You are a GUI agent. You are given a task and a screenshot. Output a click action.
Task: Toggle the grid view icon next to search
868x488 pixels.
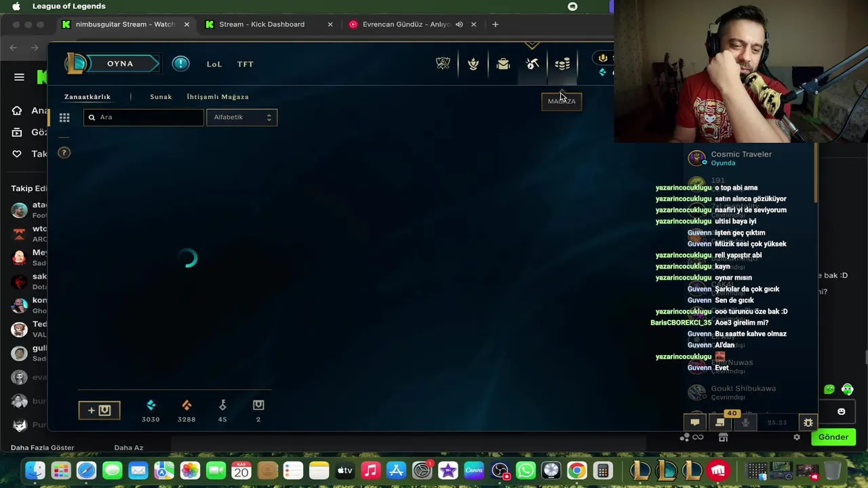(64, 118)
